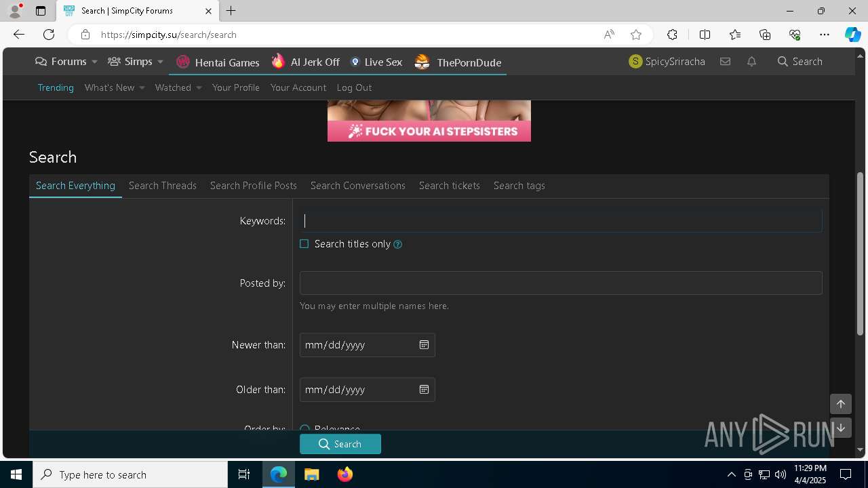The height and width of the screenshot is (488, 868).
Task: Focus the Keywords input field
Action: pyautogui.click(x=561, y=221)
